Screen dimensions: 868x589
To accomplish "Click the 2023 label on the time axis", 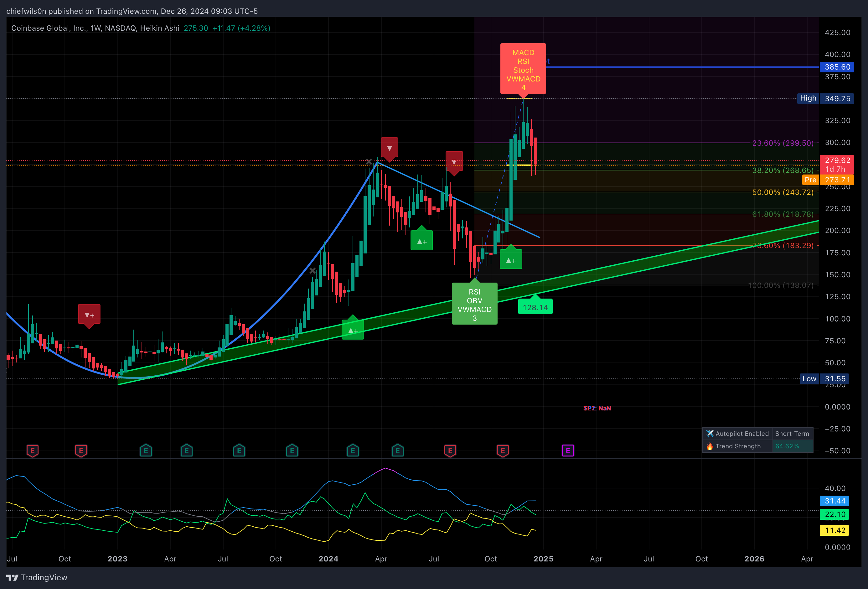I will pyautogui.click(x=117, y=559).
